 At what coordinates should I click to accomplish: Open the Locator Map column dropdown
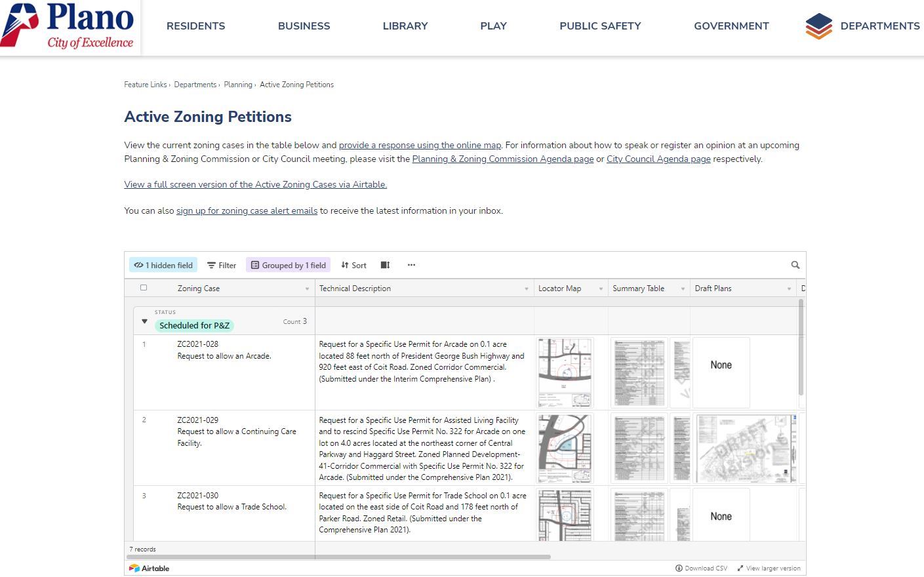601,288
